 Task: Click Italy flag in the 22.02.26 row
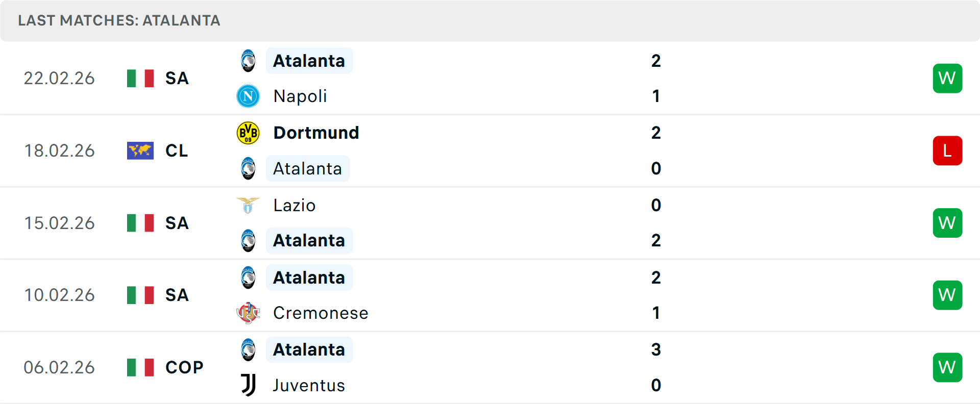(x=140, y=78)
